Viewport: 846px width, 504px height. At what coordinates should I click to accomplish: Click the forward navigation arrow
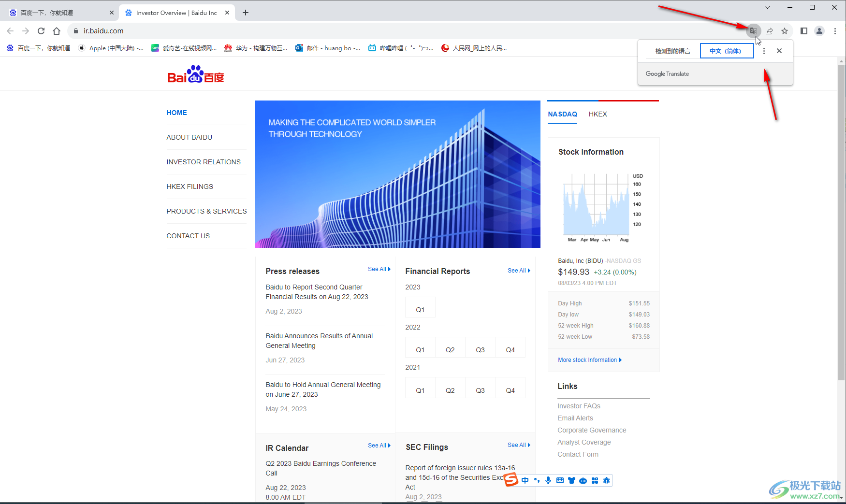pyautogui.click(x=26, y=31)
